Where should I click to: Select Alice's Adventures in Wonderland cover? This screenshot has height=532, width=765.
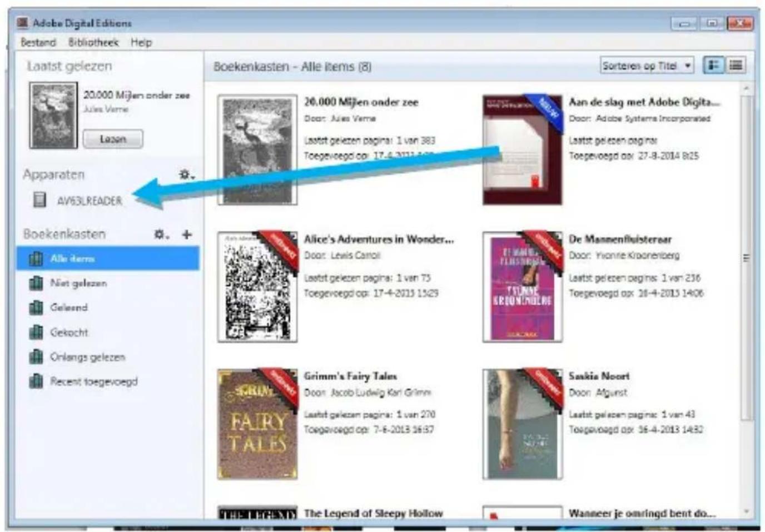point(257,287)
